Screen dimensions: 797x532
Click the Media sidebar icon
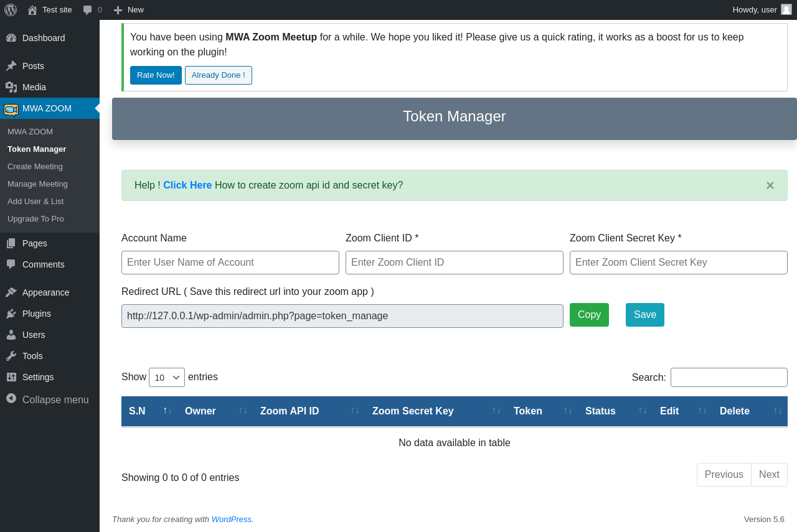[11, 87]
